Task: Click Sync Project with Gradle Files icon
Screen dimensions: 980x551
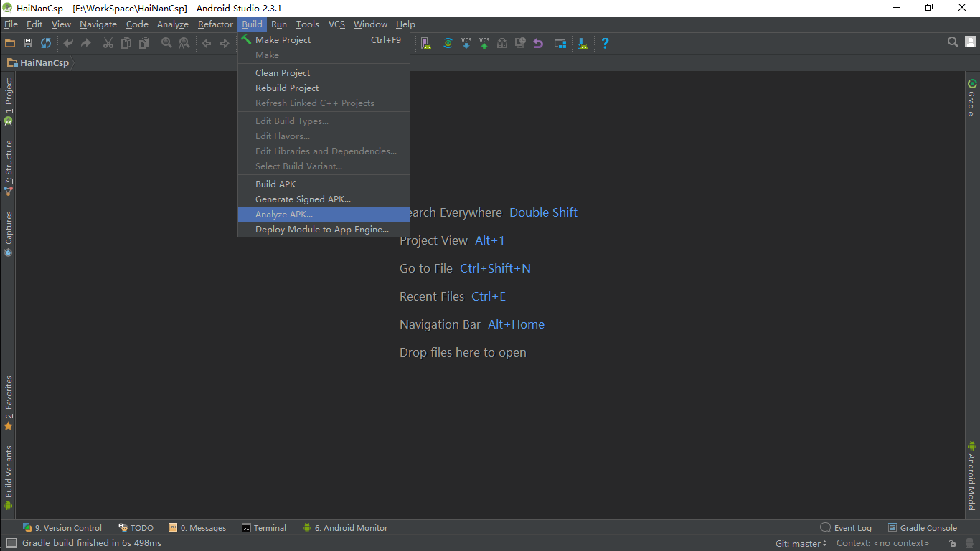Action: pyautogui.click(x=448, y=43)
